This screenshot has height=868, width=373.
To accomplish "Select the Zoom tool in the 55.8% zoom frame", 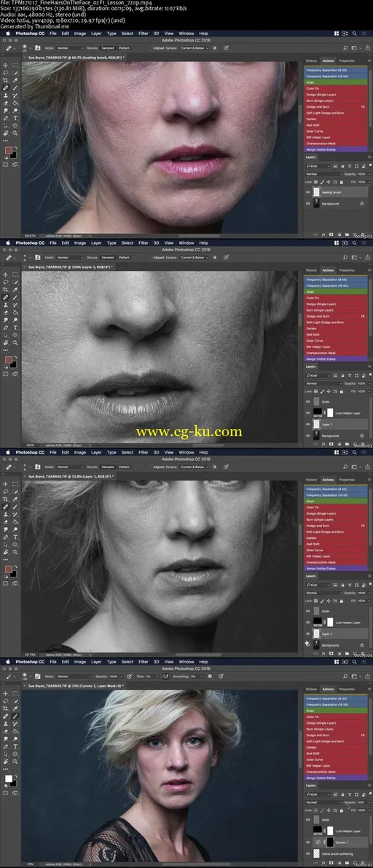I will pyautogui.click(x=15, y=553).
